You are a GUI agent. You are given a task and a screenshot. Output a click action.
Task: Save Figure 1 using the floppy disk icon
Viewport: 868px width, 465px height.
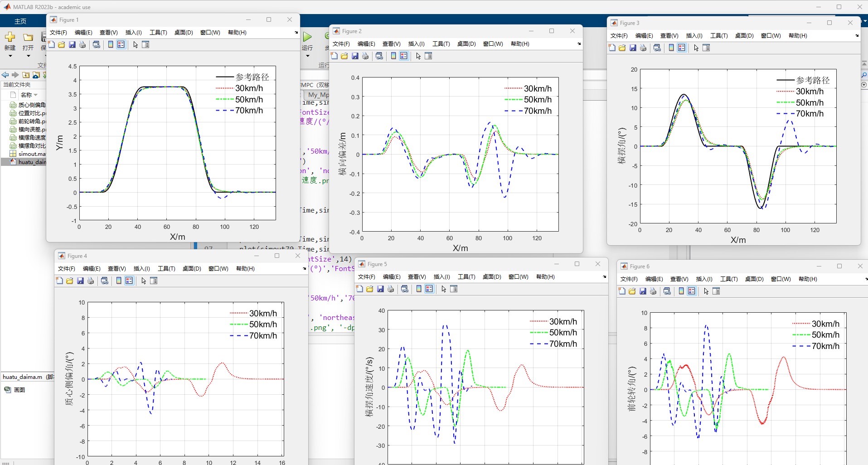(72, 44)
